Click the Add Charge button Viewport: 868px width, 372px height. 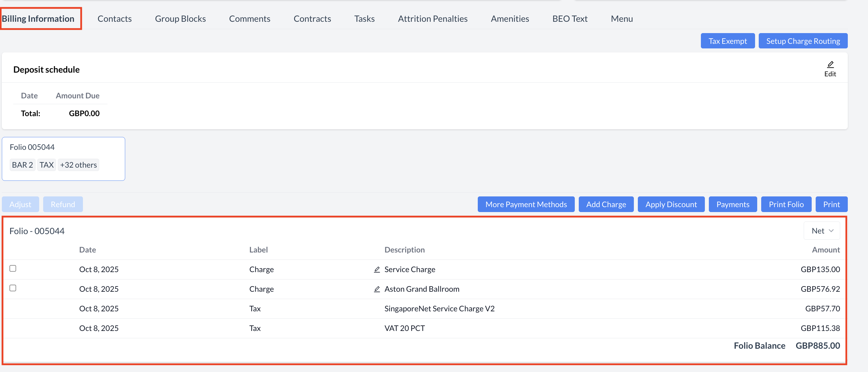(x=606, y=204)
